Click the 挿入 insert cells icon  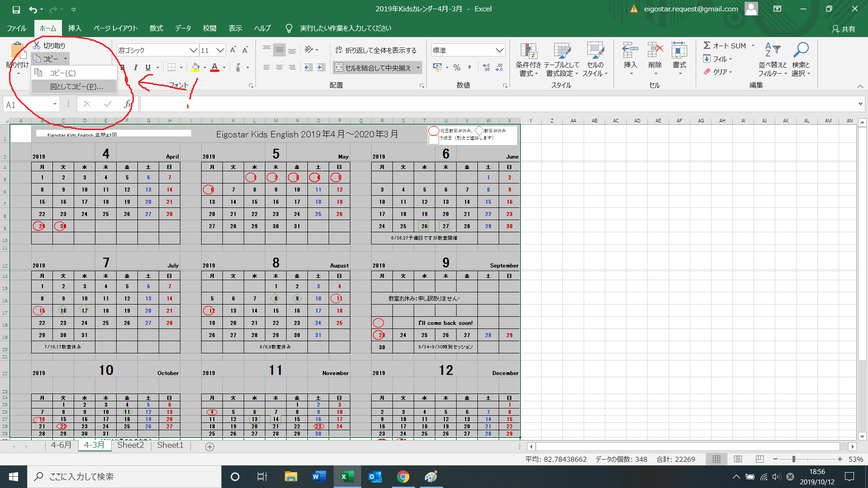click(x=630, y=51)
